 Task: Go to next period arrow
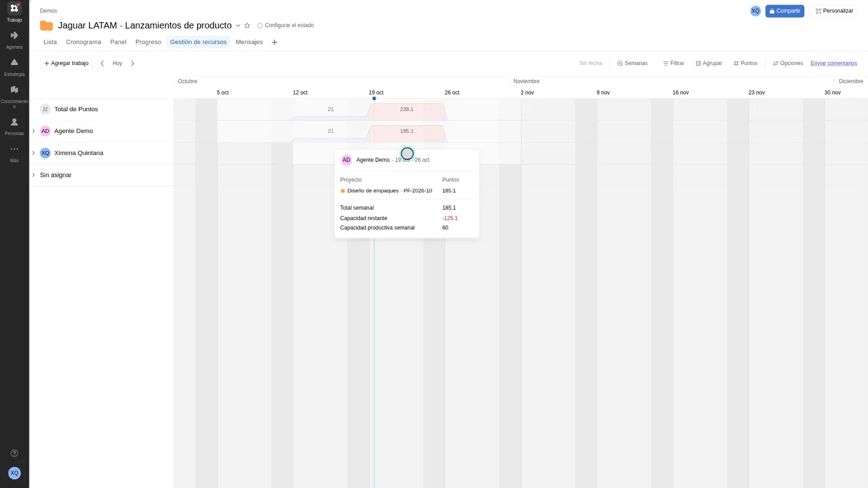point(132,63)
